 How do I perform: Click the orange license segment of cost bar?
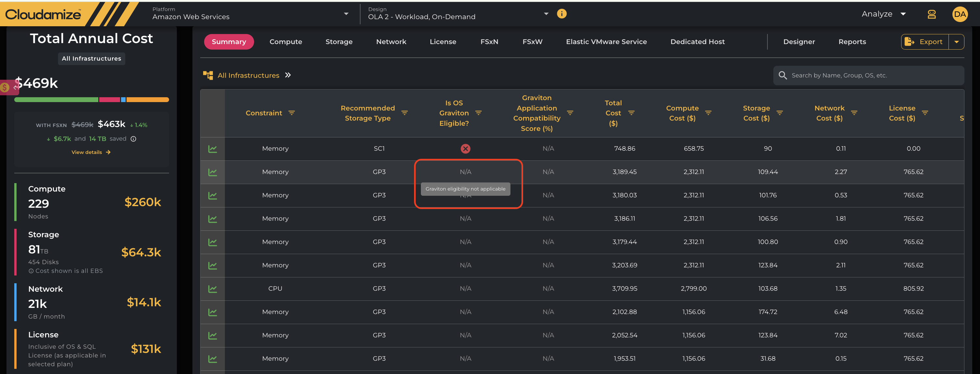click(x=148, y=99)
